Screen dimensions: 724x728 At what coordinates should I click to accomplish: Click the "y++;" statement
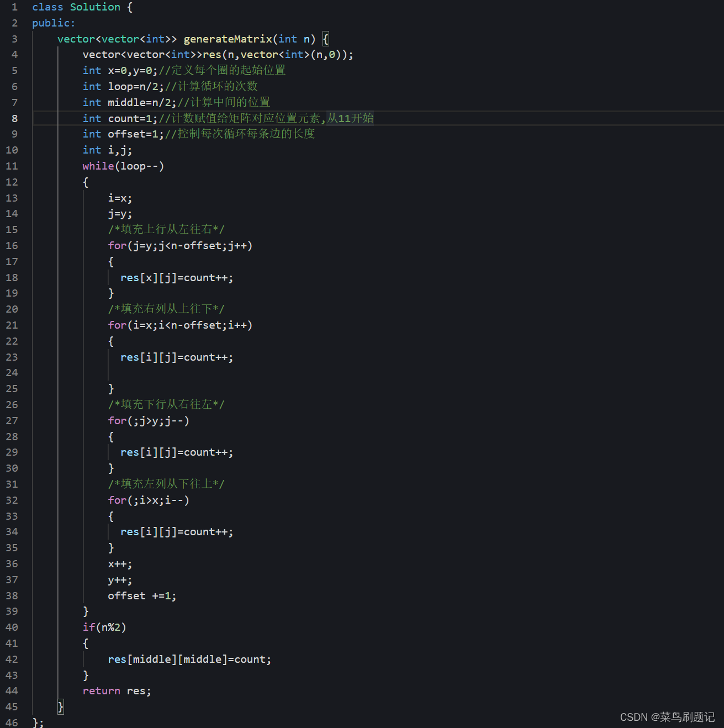coord(120,580)
